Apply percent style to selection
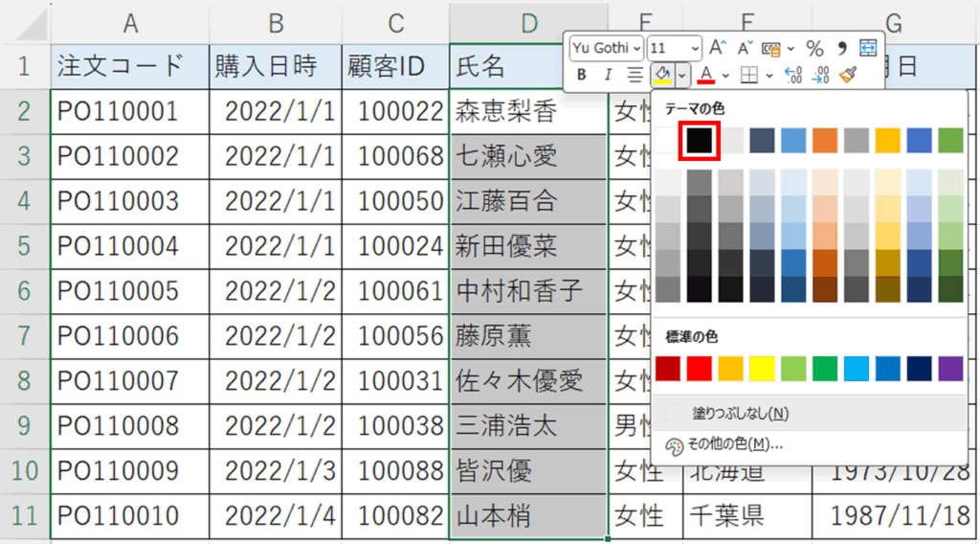Screen dimensions: 980x544 click(814, 48)
